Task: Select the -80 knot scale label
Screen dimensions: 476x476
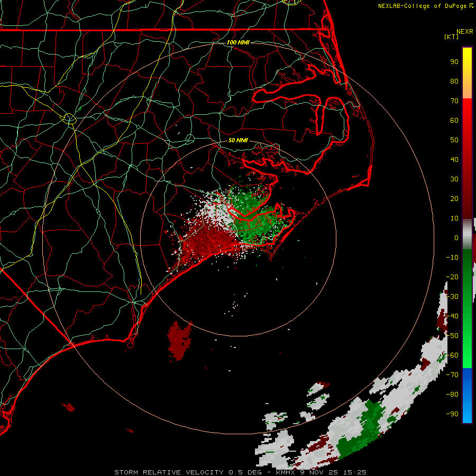Action: pos(452,395)
